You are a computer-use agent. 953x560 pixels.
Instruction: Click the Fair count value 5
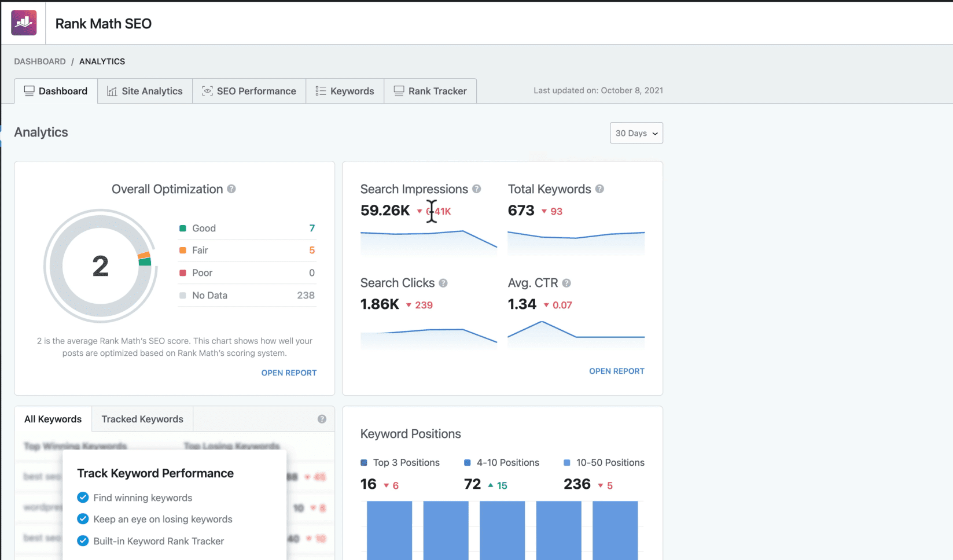click(x=312, y=250)
